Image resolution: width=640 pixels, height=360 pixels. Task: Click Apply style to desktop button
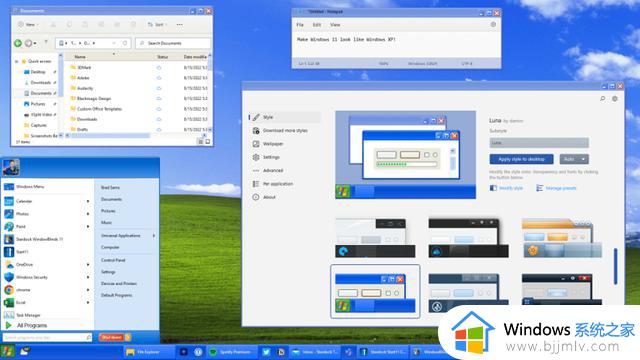point(521,159)
